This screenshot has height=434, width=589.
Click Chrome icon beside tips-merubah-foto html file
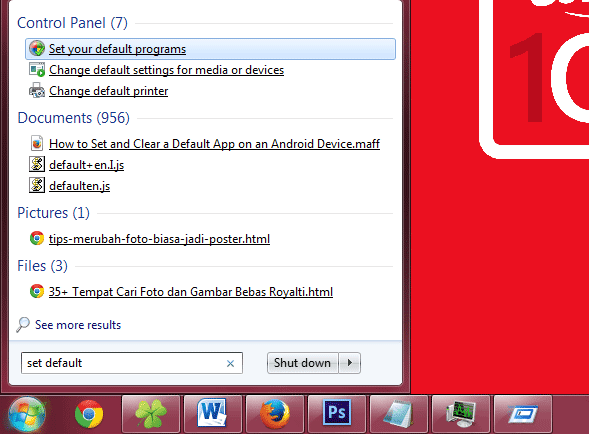click(x=37, y=238)
